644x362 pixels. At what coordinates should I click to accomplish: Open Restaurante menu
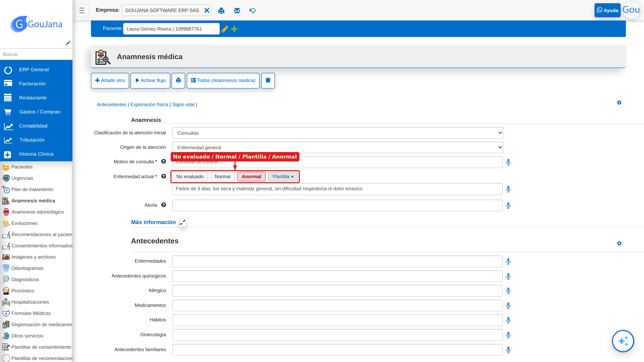click(x=36, y=98)
